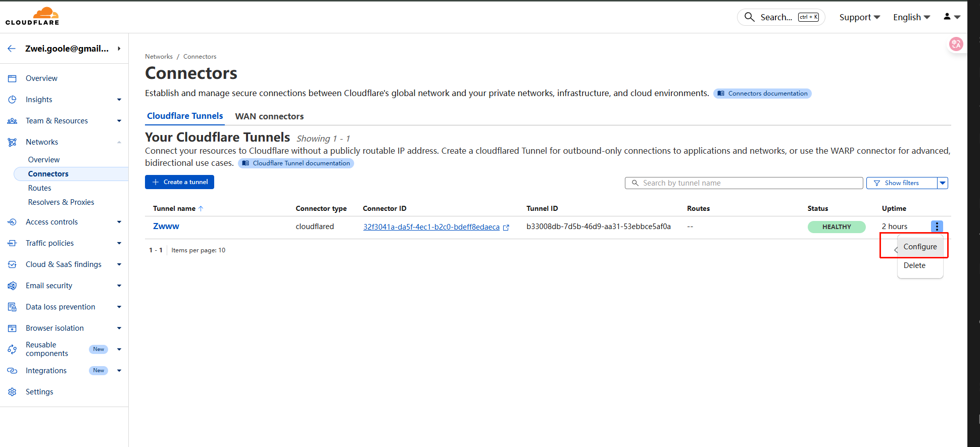
Task: Sort by Tunnel name arrow icon
Action: point(201,208)
